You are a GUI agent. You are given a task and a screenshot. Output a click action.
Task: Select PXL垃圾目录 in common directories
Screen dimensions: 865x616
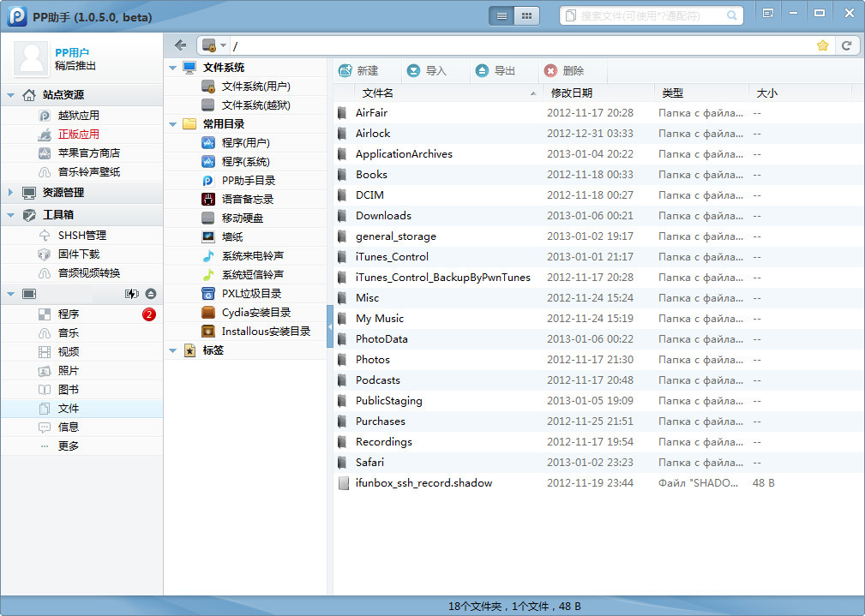point(252,294)
